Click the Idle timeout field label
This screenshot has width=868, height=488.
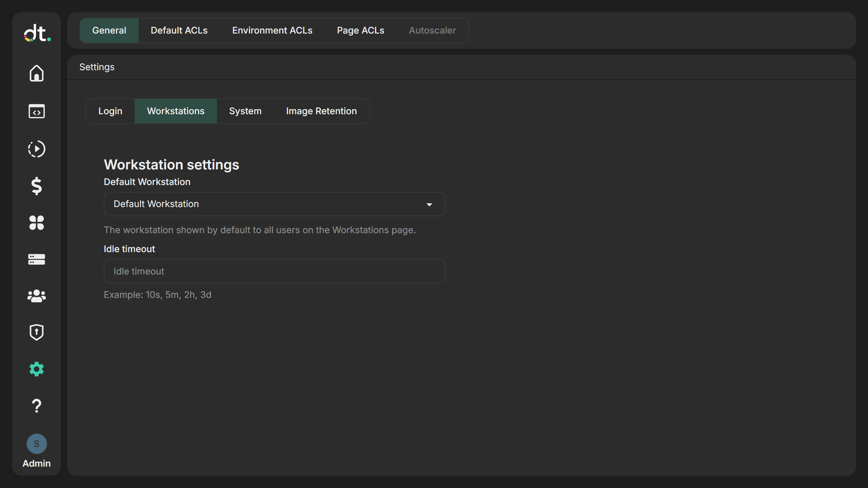coord(130,249)
